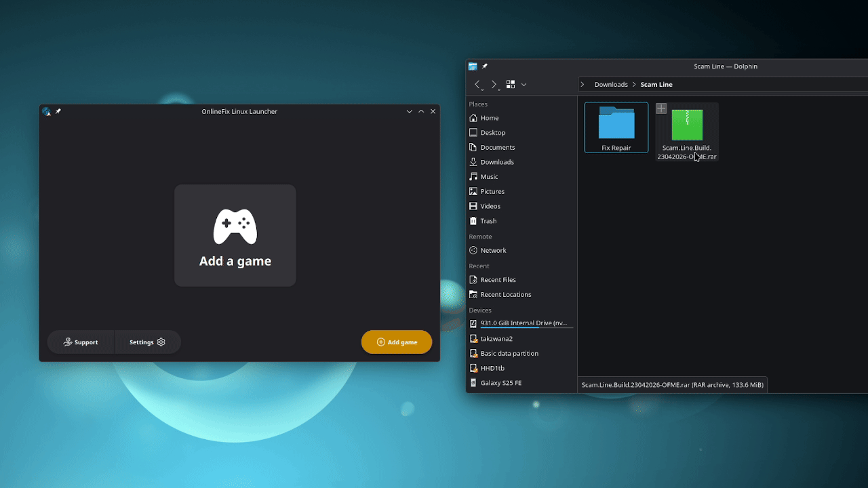The image size is (868, 488).
Task: Open Music in Dolphin Places
Action: pyautogui.click(x=521, y=177)
